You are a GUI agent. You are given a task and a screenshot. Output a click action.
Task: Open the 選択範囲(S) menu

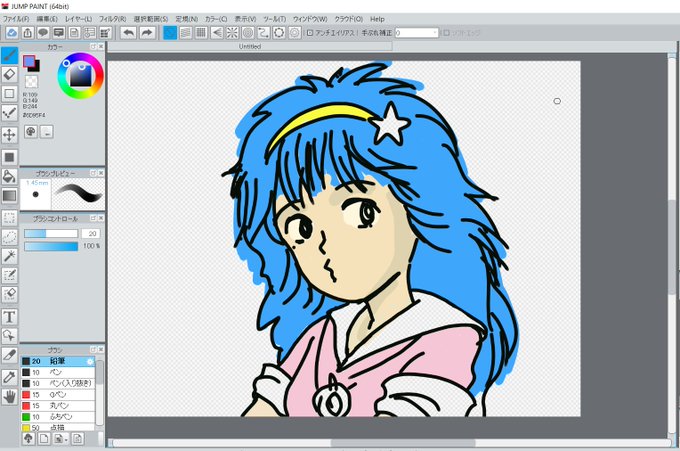coord(151,19)
